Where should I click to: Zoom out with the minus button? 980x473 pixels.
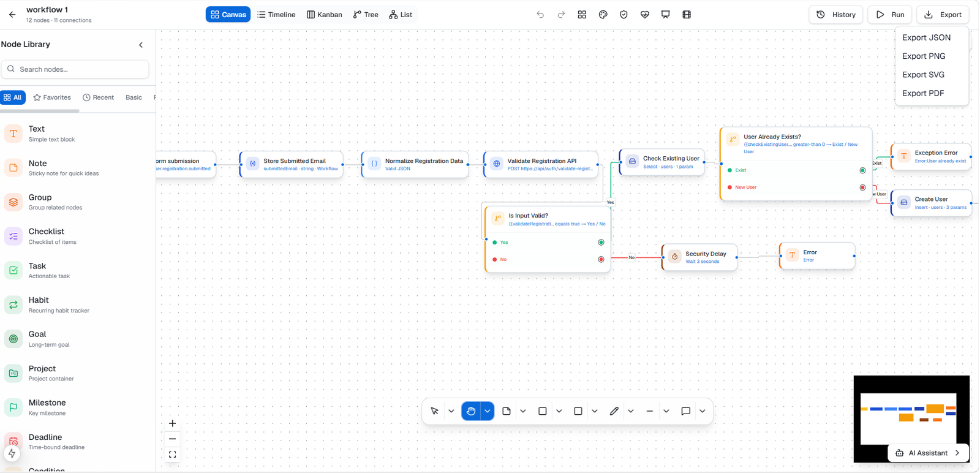(173, 439)
